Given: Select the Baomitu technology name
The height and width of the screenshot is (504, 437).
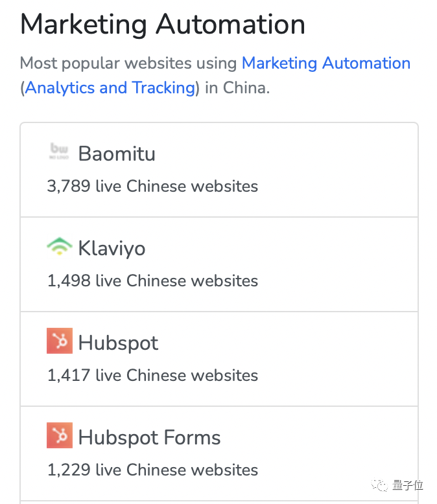Looking at the screenshot, I should coord(117,154).
